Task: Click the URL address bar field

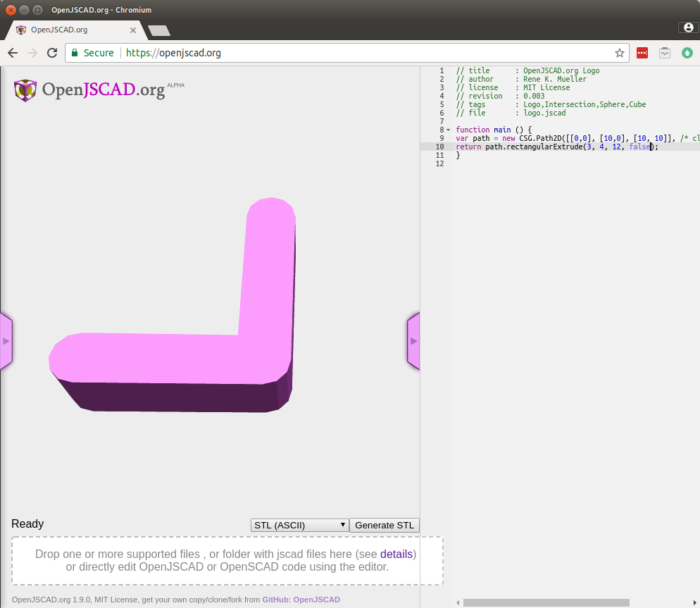Action: [x=347, y=53]
